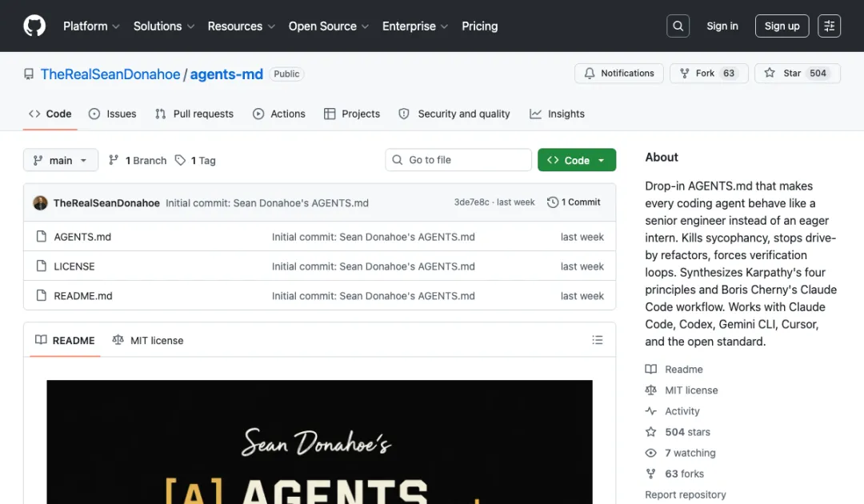This screenshot has height=504, width=864.
Task: Open the Projects tab
Action: (352, 114)
